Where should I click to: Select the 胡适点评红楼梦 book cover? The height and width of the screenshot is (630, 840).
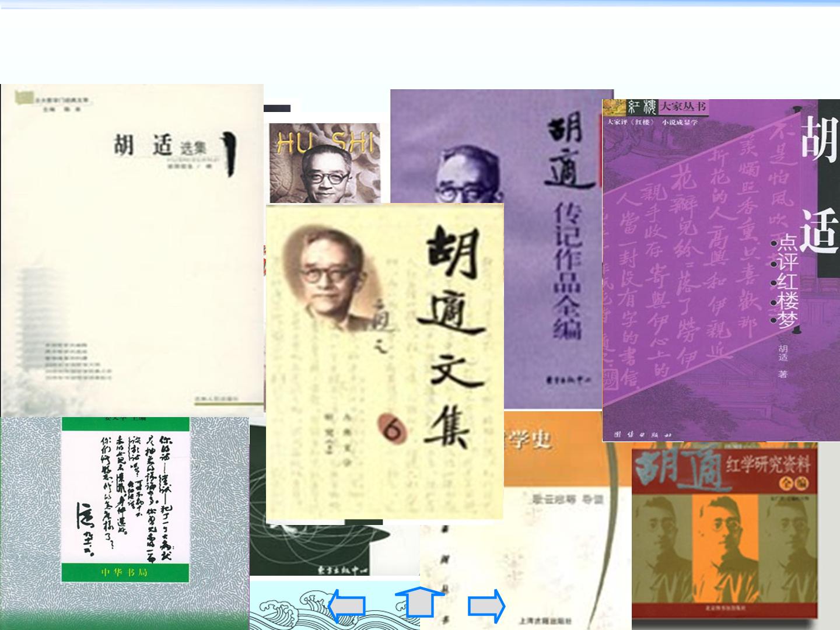tap(721, 271)
